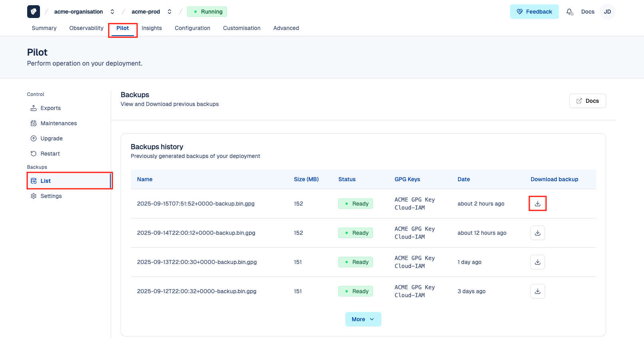Viewport: 644px width, 338px height.
Task: Download the 2025-09-15T07:51:52 backup
Action: click(538, 204)
